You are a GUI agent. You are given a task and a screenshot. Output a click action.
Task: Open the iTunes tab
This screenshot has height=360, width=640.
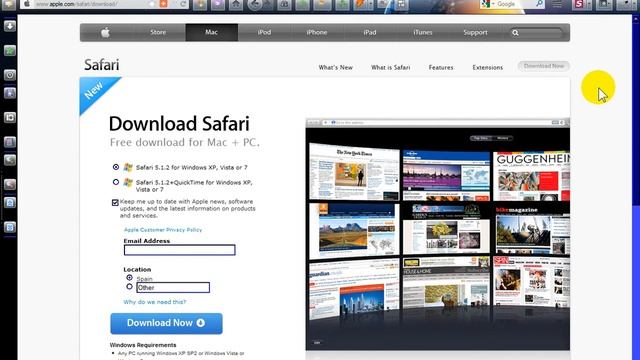point(422,32)
